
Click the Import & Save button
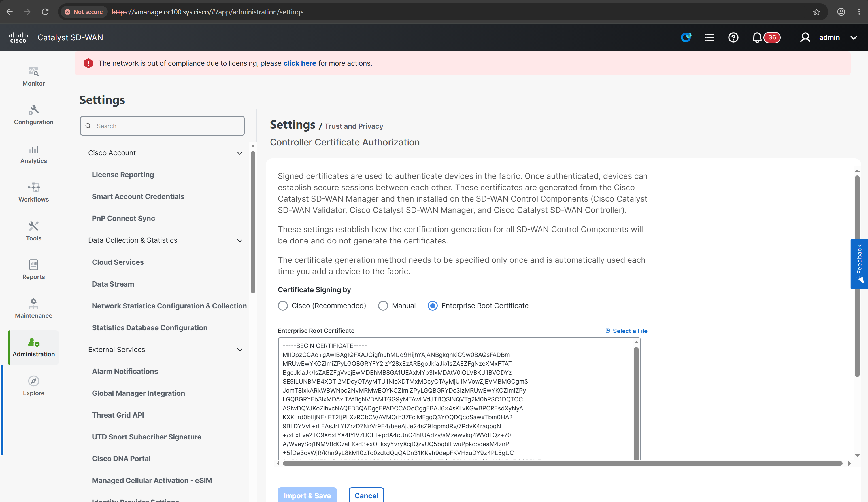point(307,495)
